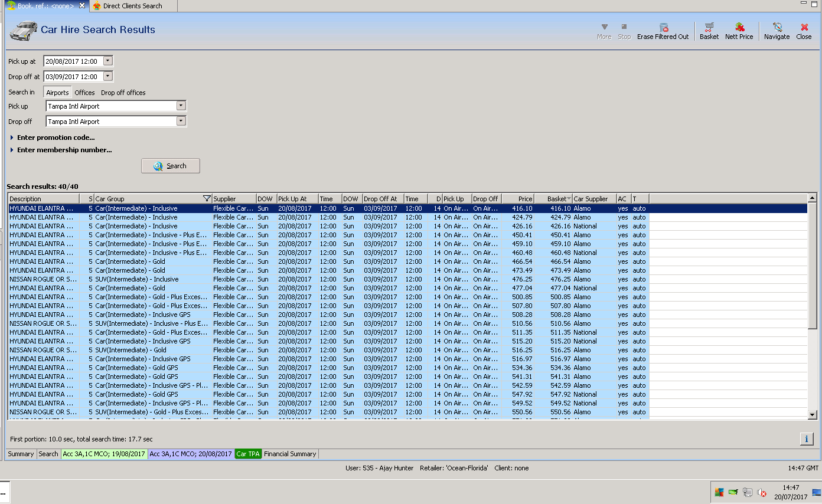Image resolution: width=822 pixels, height=504 pixels.
Task: Sort results by Price column header
Action: 518,199
